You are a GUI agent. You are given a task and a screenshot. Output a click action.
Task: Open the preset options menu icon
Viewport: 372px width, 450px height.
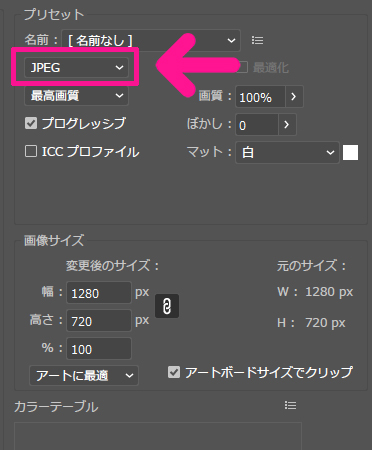[257, 40]
